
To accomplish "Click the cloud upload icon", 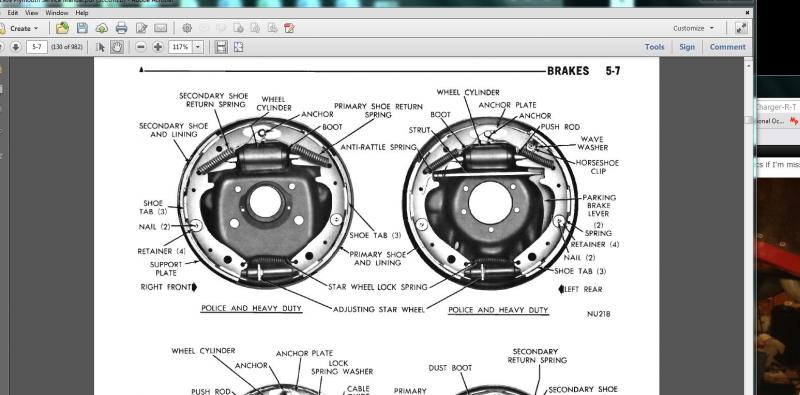I will 102,28.
